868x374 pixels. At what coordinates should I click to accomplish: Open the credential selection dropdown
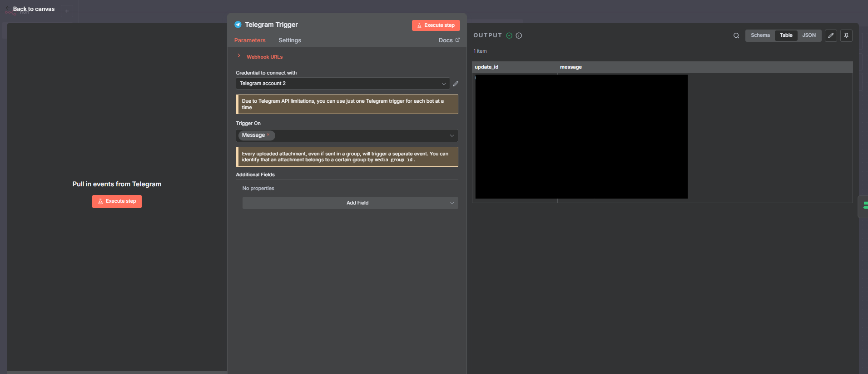point(342,84)
